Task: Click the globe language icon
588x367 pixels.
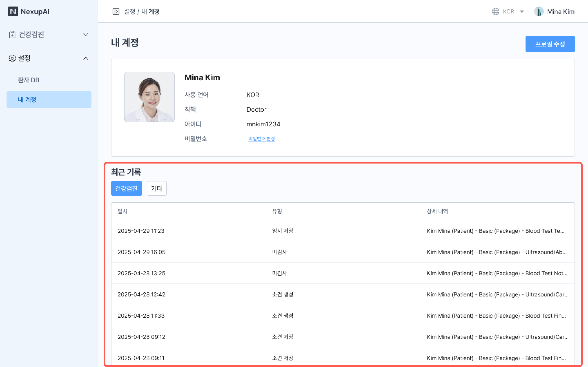Action: click(x=496, y=11)
